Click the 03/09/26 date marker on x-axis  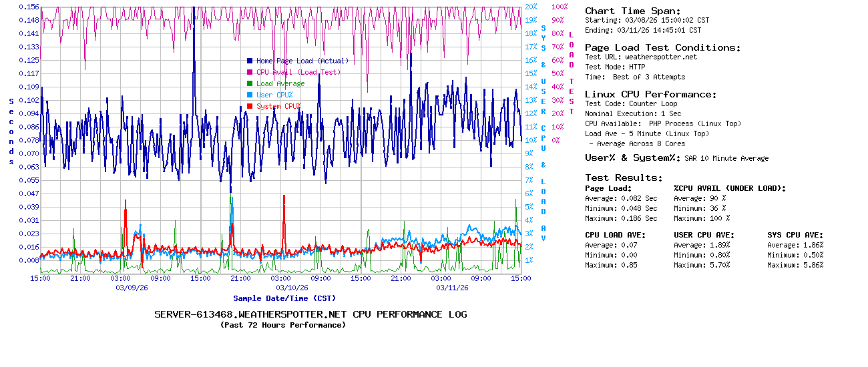pyautogui.click(x=132, y=288)
